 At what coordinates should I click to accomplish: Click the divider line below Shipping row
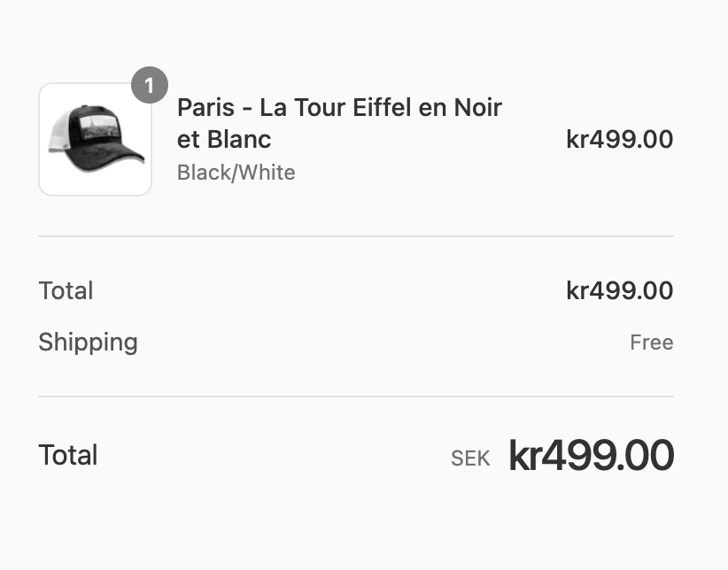[355, 397]
